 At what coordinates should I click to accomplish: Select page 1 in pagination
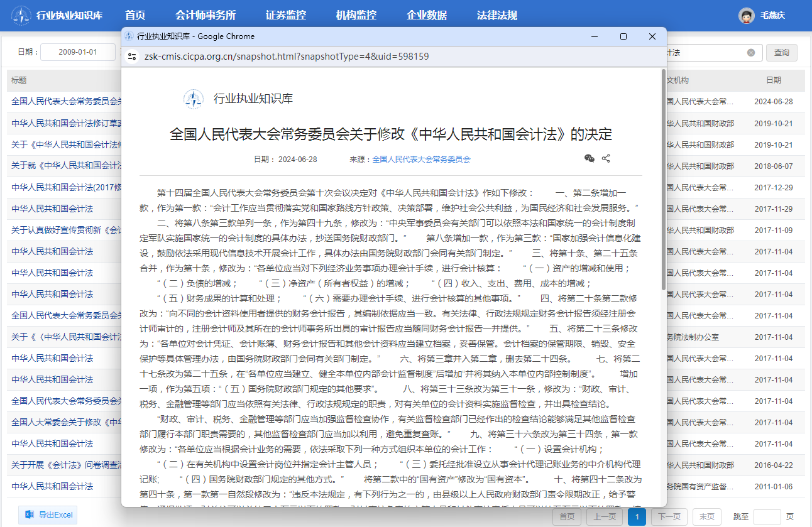tap(637, 517)
